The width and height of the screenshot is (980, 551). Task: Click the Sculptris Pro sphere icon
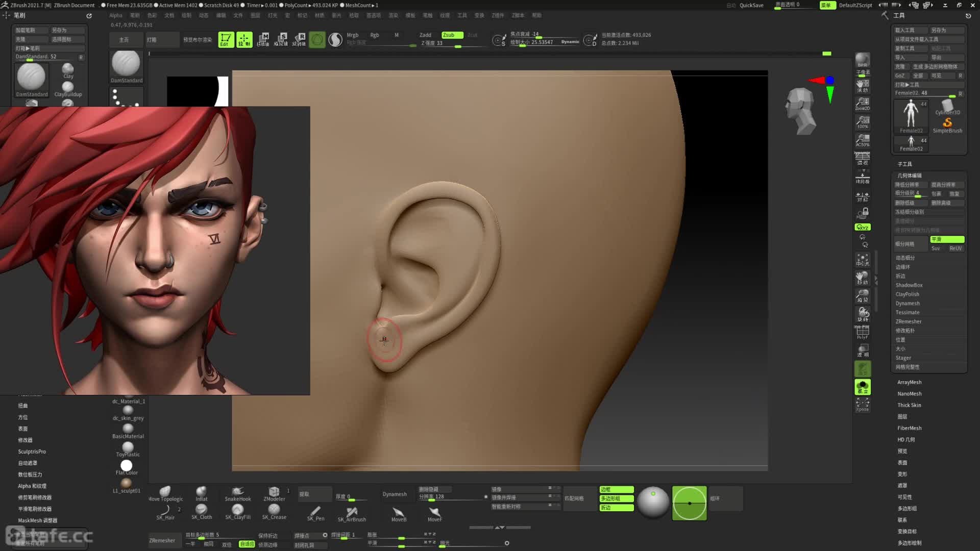pyautogui.click(x=335, y=39)
